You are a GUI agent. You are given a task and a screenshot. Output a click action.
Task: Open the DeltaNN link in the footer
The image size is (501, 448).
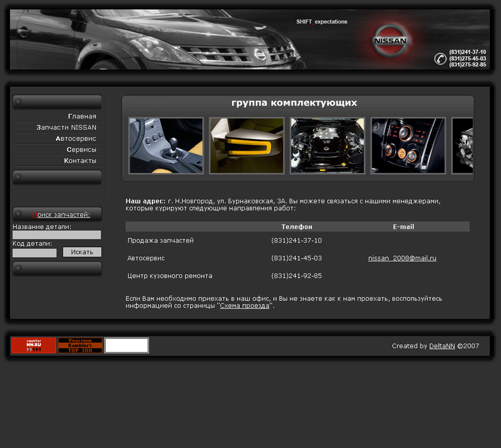coord(442,346)
